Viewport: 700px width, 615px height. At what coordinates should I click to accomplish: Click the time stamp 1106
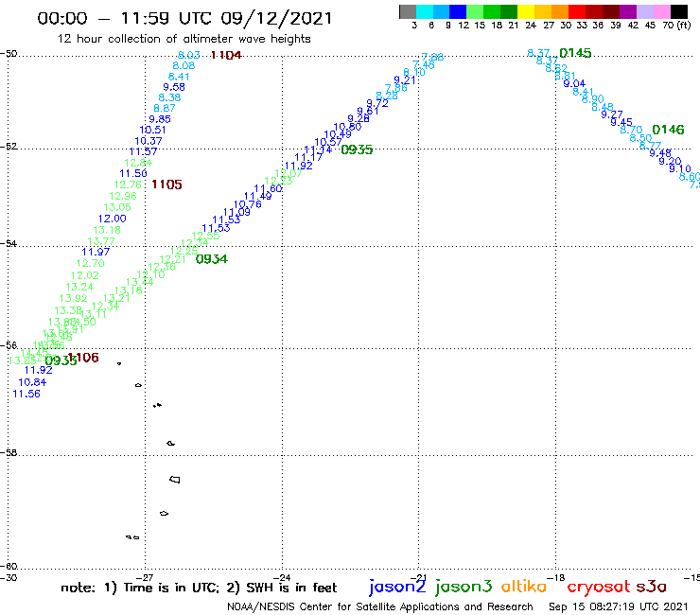[85, 358]
